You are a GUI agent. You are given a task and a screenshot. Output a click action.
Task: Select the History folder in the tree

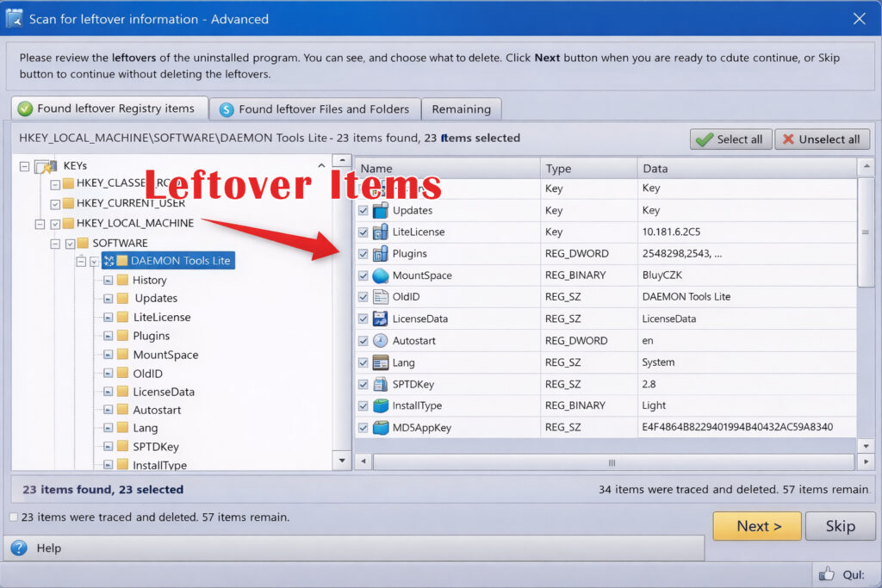149,280
